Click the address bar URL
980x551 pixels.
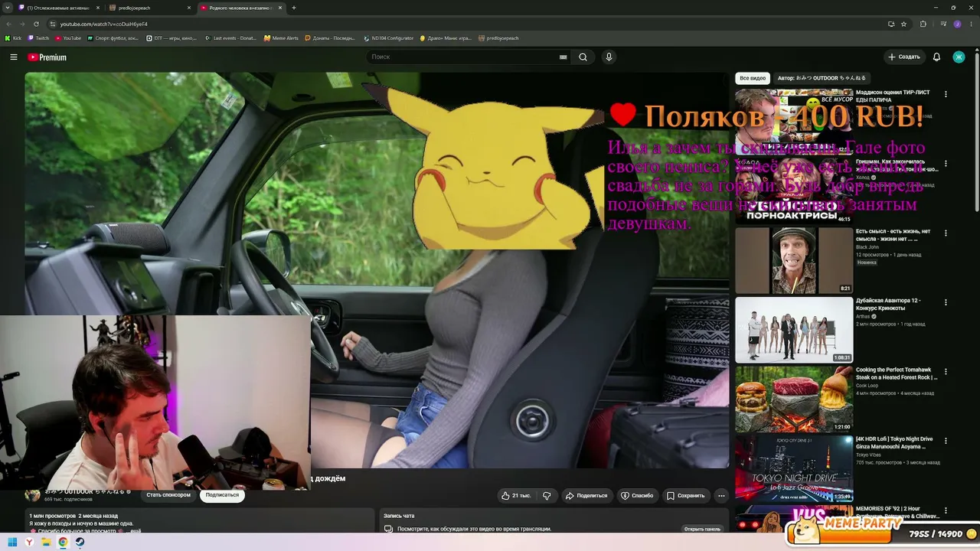pos(104,24)
